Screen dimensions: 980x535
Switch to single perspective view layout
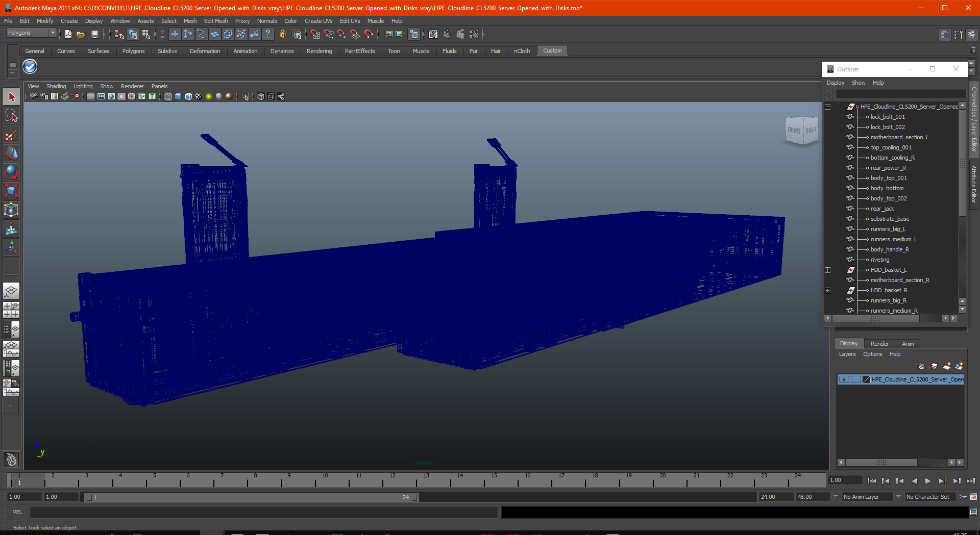[11, 291]
